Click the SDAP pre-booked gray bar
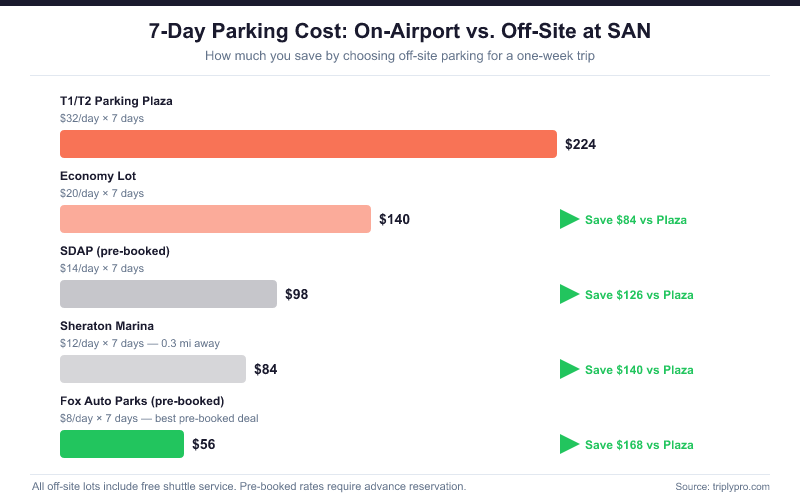Viewport: 800px width, 500px height. [x=168, y=294]
